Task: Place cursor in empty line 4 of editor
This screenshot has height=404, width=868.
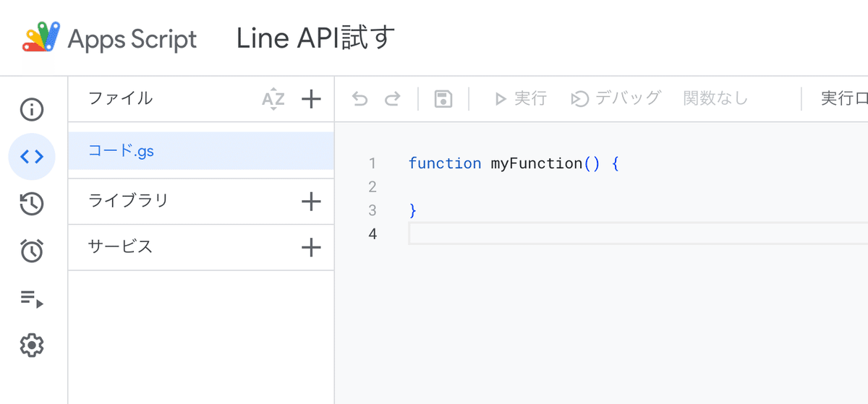Action: [x=638, y=233]
